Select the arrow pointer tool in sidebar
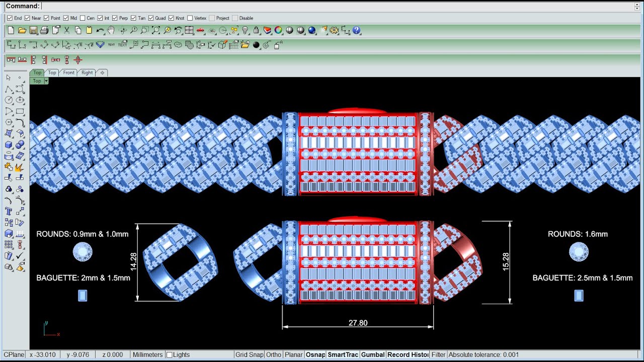Viewport: 644px width, 362px height. coord(9,78)
